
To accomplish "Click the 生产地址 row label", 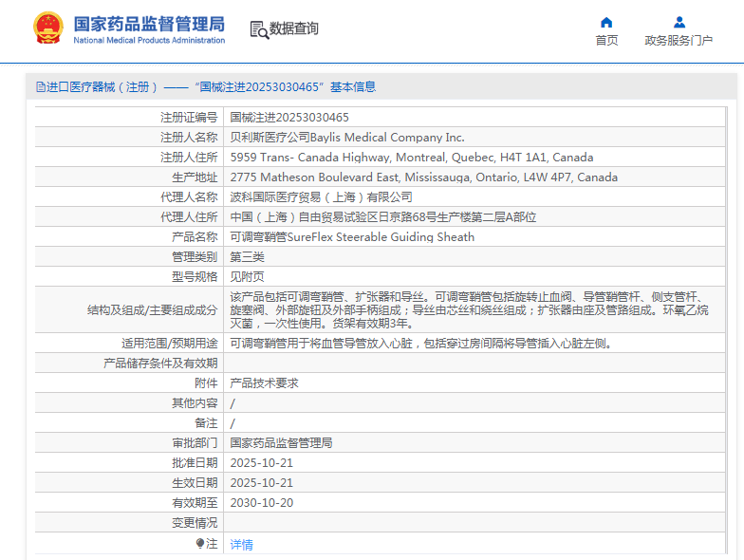I will 195,177.
